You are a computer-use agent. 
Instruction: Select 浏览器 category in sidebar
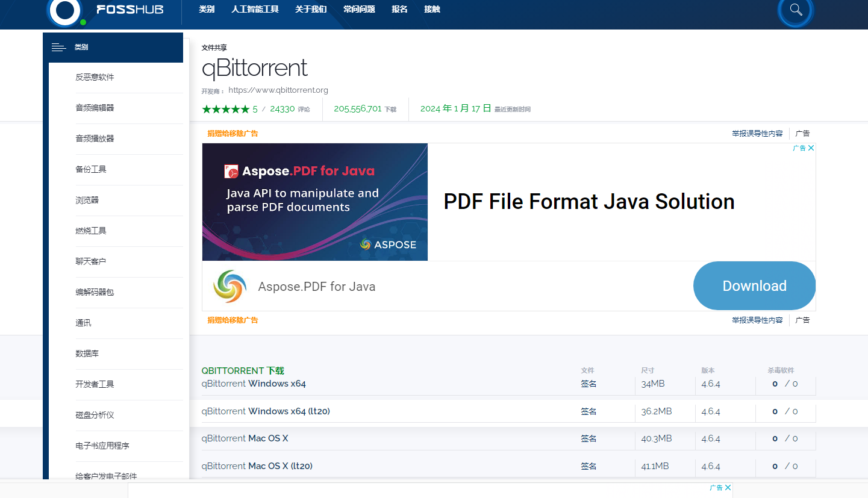[x=87, y=200]
